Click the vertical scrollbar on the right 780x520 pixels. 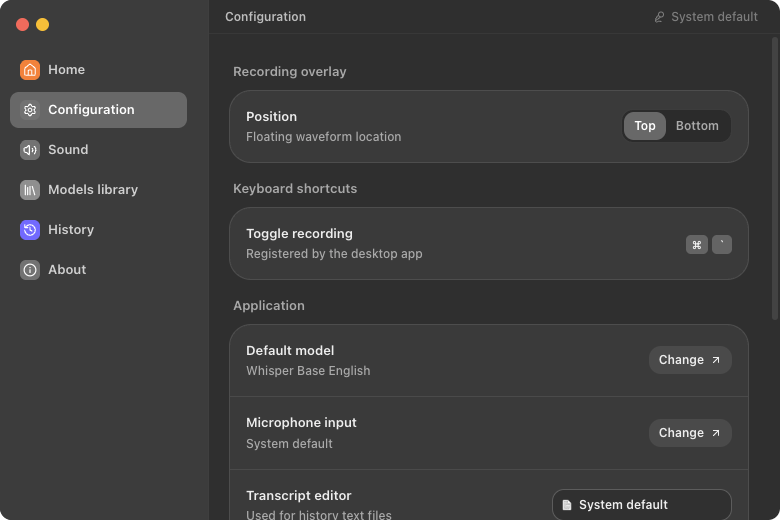pos(775,178)
